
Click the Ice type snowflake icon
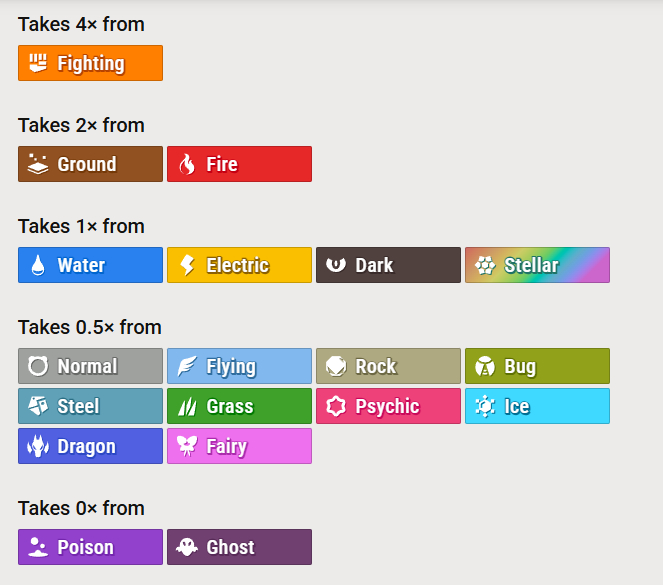pyautogui.click(x=485, y=407)
